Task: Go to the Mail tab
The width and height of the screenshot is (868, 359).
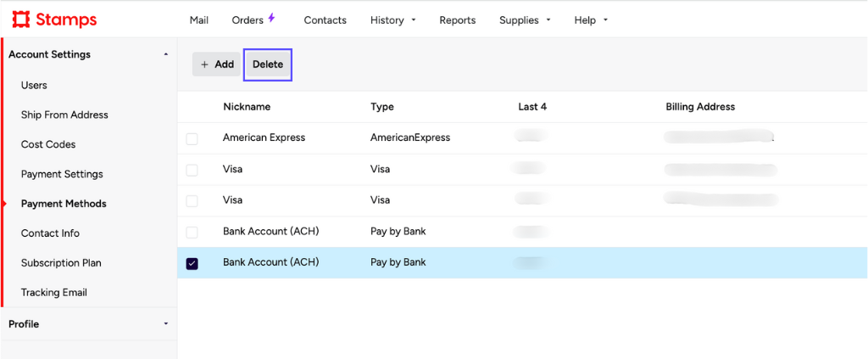Action: coord(198,20)
